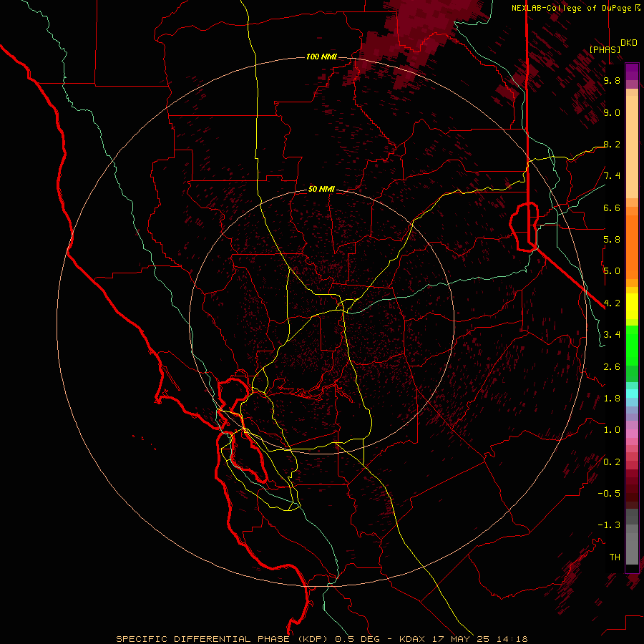Click the 'KDAX' radar site text in caption
644x644 pixels.
413,639
